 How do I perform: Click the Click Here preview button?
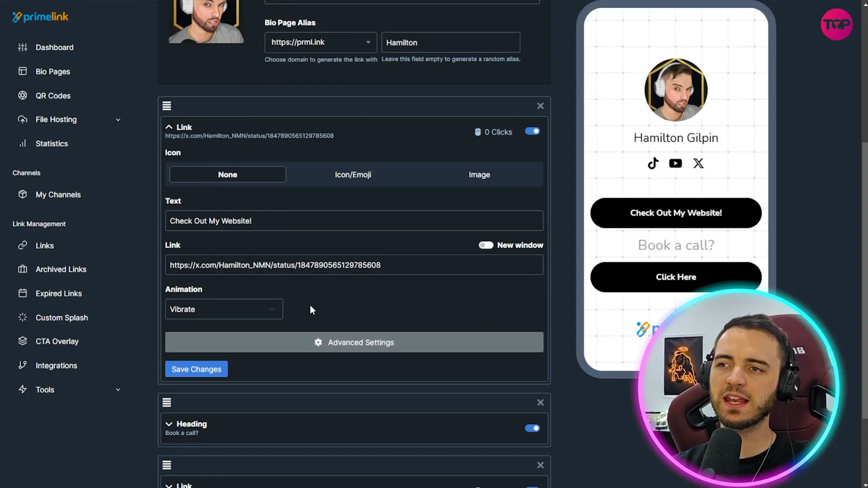(676, 277)
